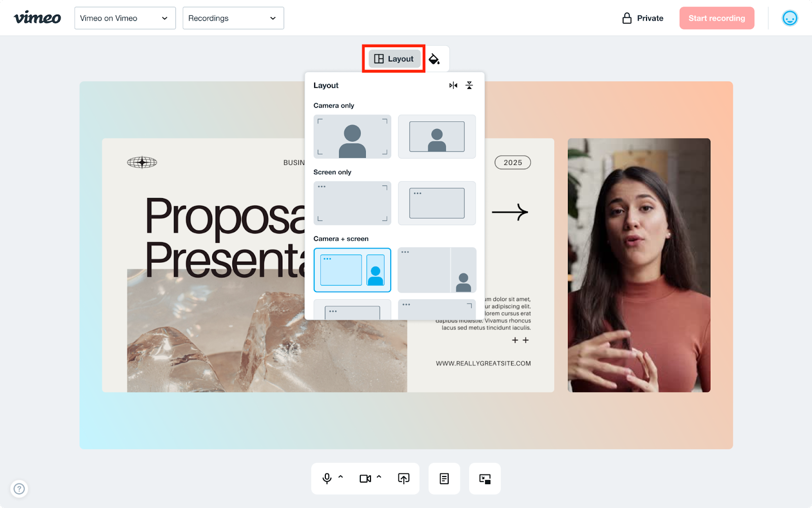Viewport: 812px width, 508px height.
Task: Open the paint bucket background tool
Action: (x=434, y=59)
